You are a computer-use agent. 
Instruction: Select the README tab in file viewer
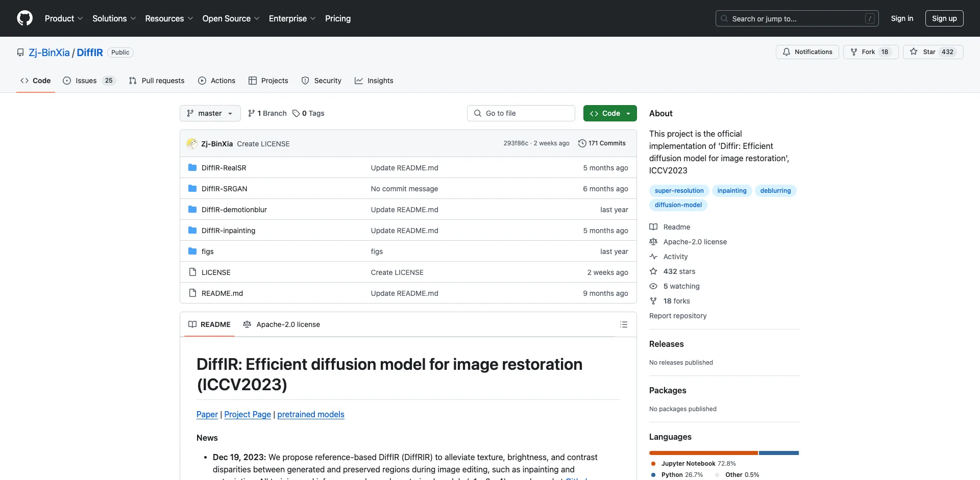click(x=209, y=324)
